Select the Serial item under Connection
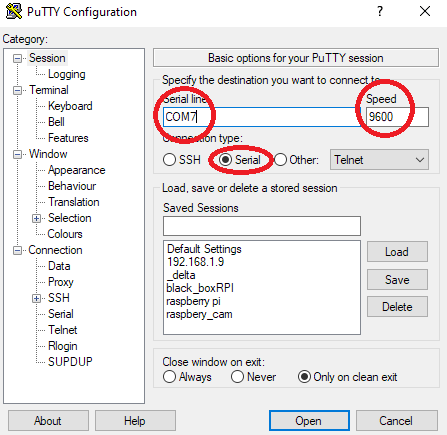This screenshot has width=447, height=435. (61, 314)
